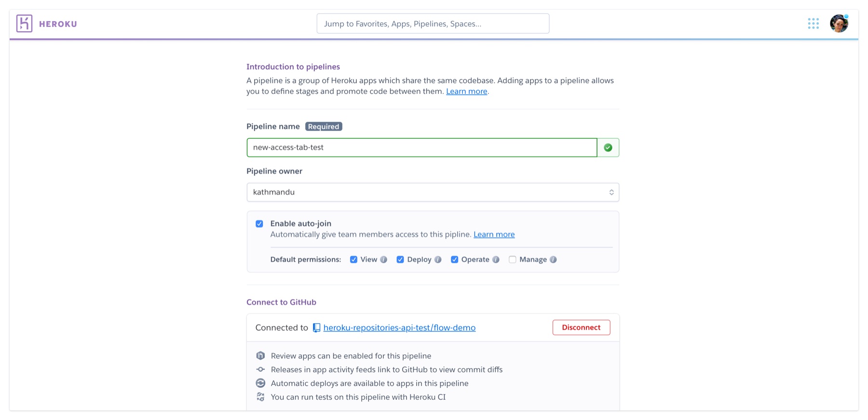Viewport: 868px width, 420px height.
Task: Click the info icon beside Deploy permission
Action: pos(438,259)
